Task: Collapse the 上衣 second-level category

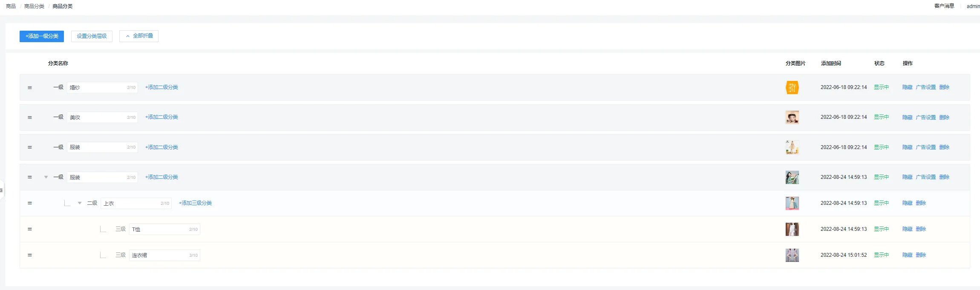Action: pos(80,203)
